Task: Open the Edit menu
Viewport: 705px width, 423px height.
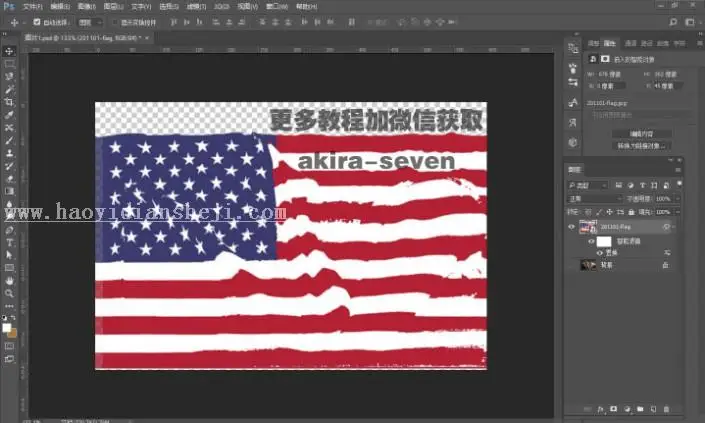Action: point(60,7)
